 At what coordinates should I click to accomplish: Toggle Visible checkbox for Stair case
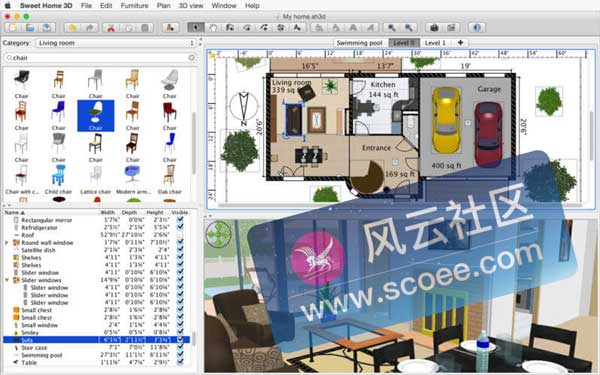(x=180, y=347)
